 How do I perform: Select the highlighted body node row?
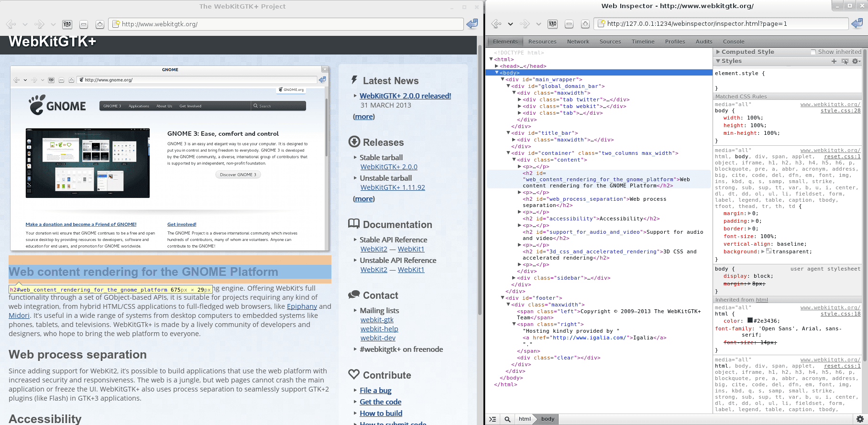(599, 73)
